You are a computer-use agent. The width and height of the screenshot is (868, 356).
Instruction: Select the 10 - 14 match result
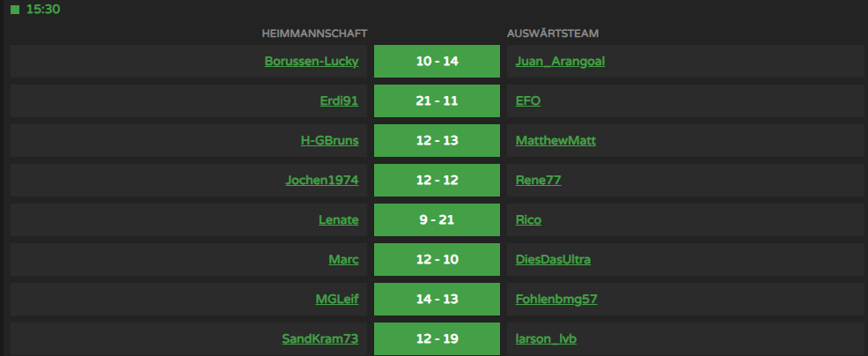click(437, 61)
